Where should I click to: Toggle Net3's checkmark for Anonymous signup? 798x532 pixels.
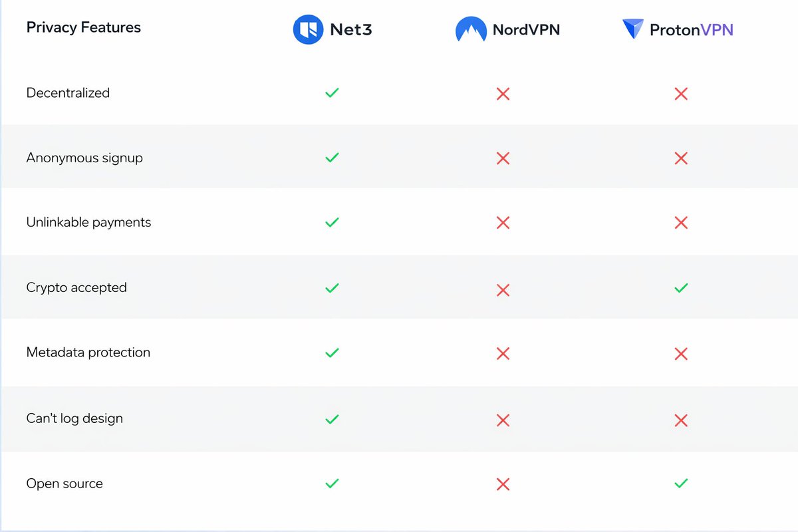[x=332, y=158]
